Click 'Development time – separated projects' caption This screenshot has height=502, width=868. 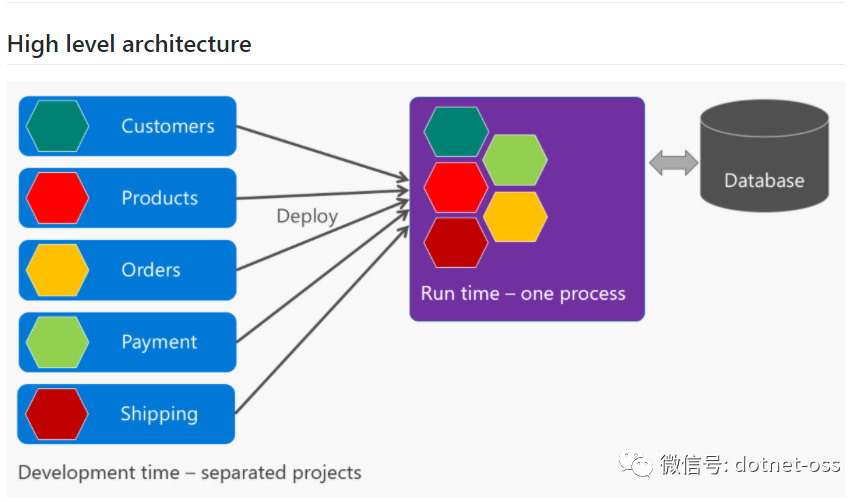190,473
